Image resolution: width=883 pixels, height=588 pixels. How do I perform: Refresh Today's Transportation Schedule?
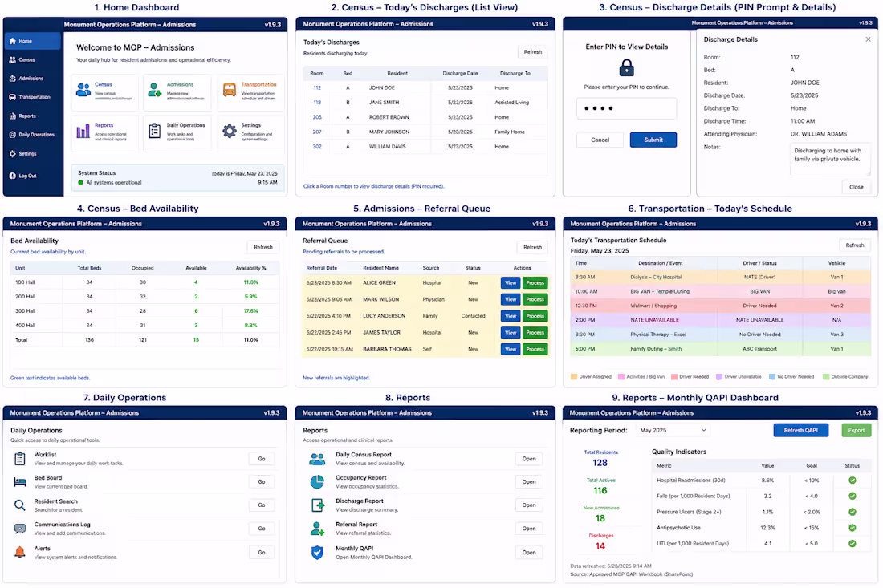tap(854, 245)
